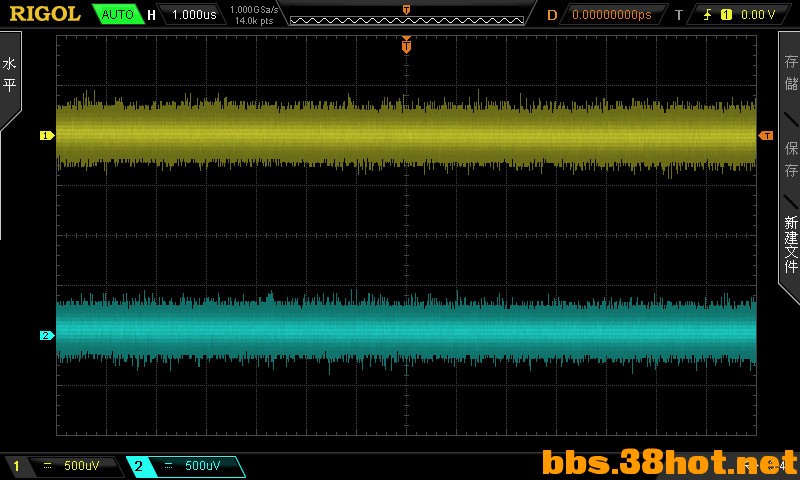800x480 pixels.
Task: Click the trigger source channel 1 badge
Action: point(726,15)
